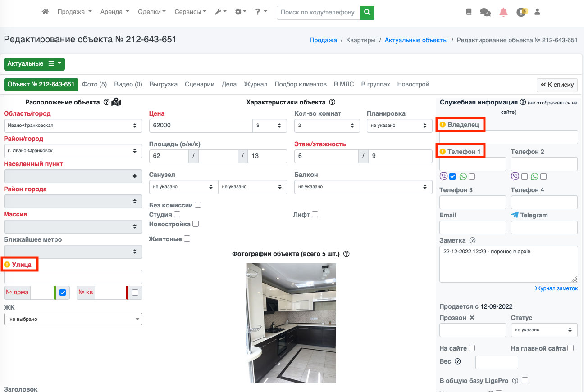The image size is (584, 392).
Task: Click the user profile icon
Action: (x=537, y=12)
